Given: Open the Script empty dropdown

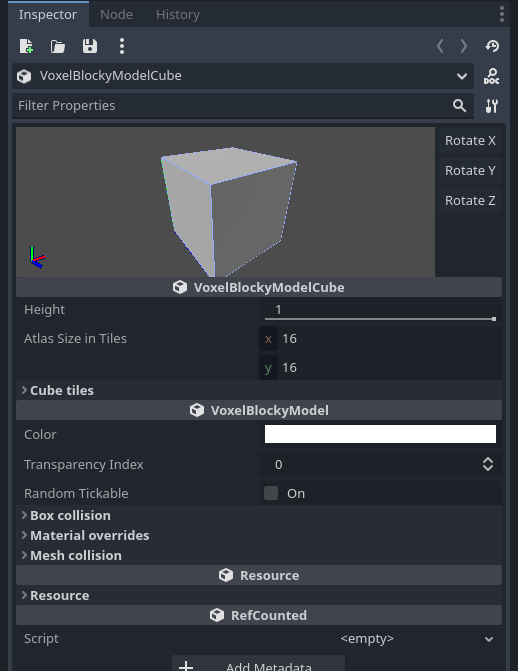Looking at the screenshot, I should (380, 638).
